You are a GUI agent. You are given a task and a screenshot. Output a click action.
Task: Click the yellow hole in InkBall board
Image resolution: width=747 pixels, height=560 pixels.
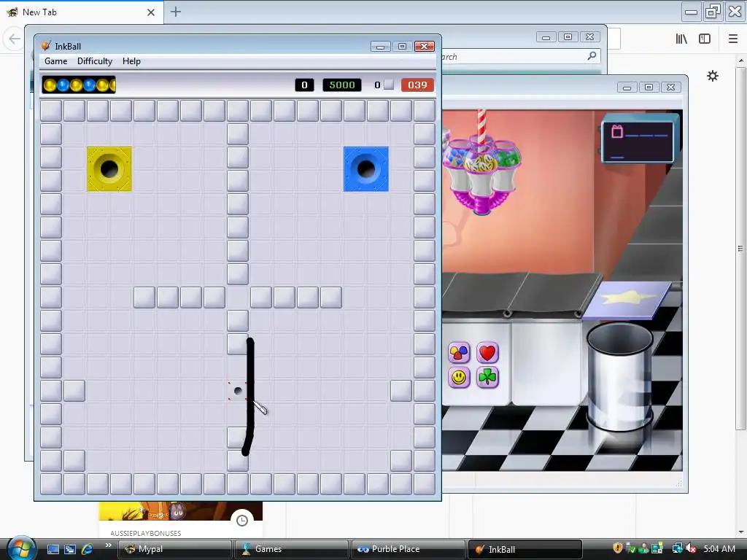coord(109,169)
